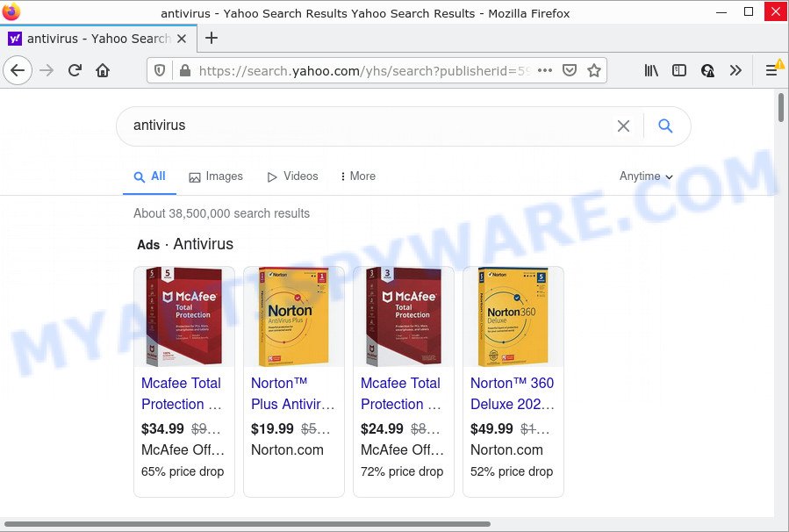Clear the search box text
789x532 pixels.
[623, 126]
